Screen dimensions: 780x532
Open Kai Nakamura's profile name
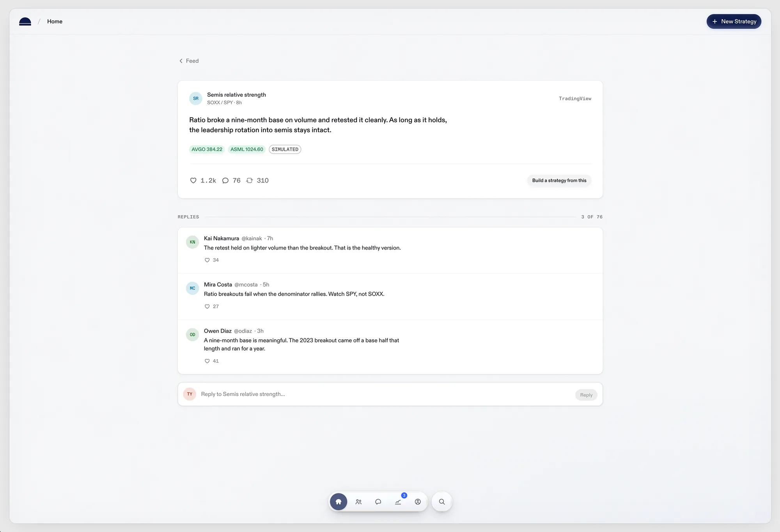(x=222, y=238)
